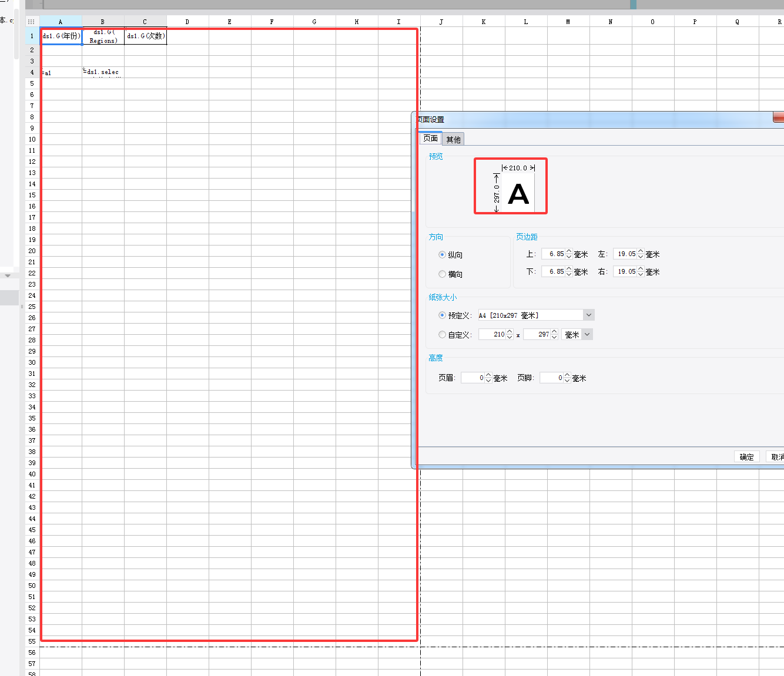
Task: Select column header A
Action: [61, 22]
